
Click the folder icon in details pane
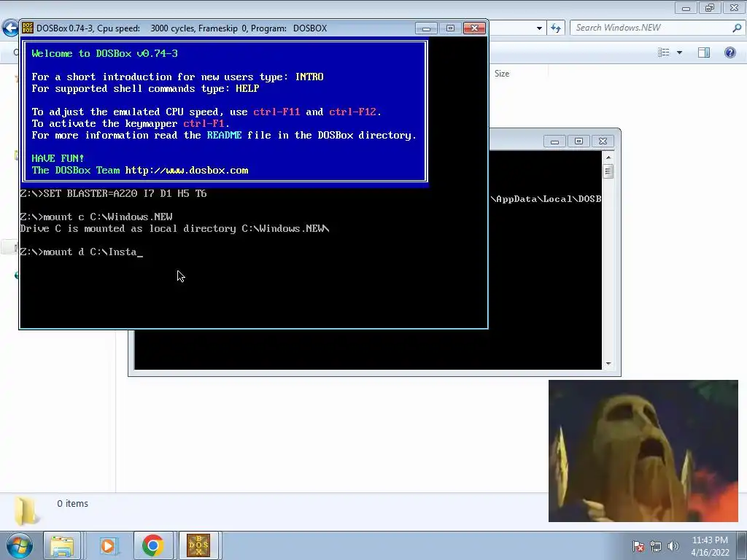pyautogui.click(x=26, y=511)
